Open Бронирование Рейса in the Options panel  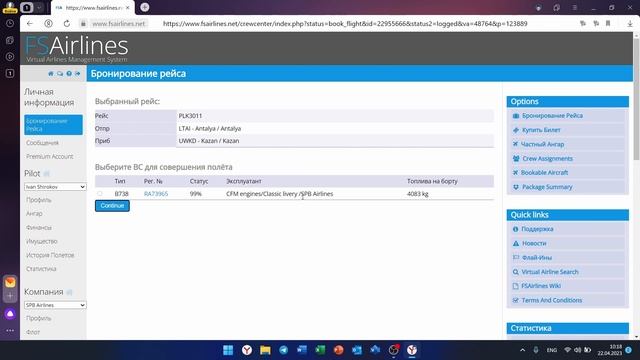pos(552,116)
